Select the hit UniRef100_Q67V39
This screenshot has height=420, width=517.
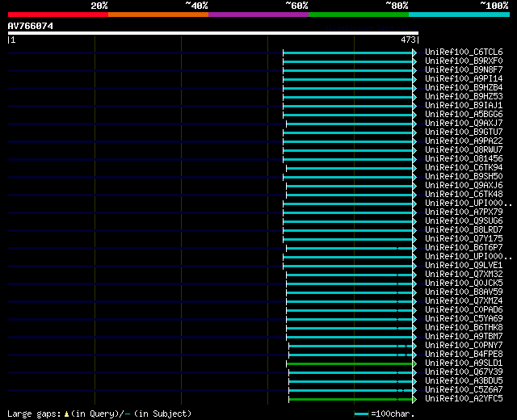coord(464,372)
